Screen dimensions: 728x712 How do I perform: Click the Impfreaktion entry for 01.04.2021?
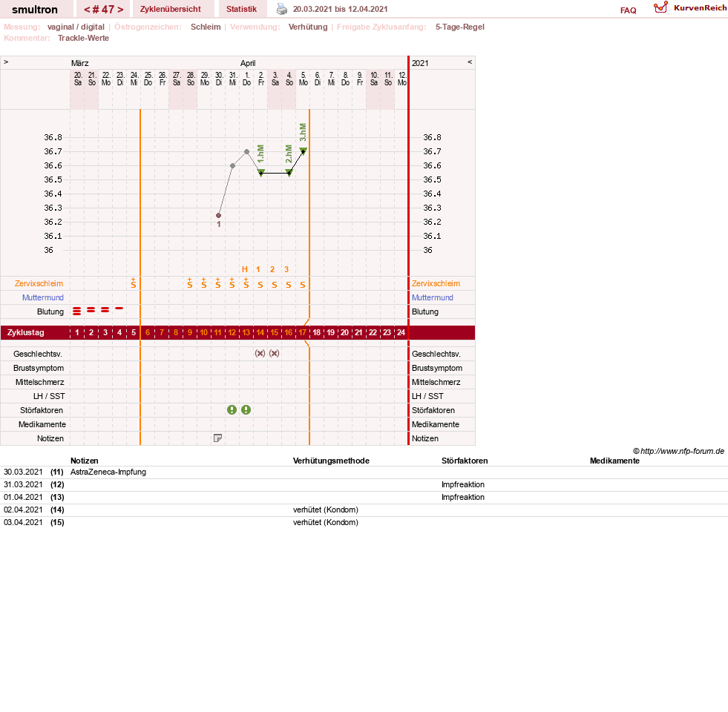(463, 497)
